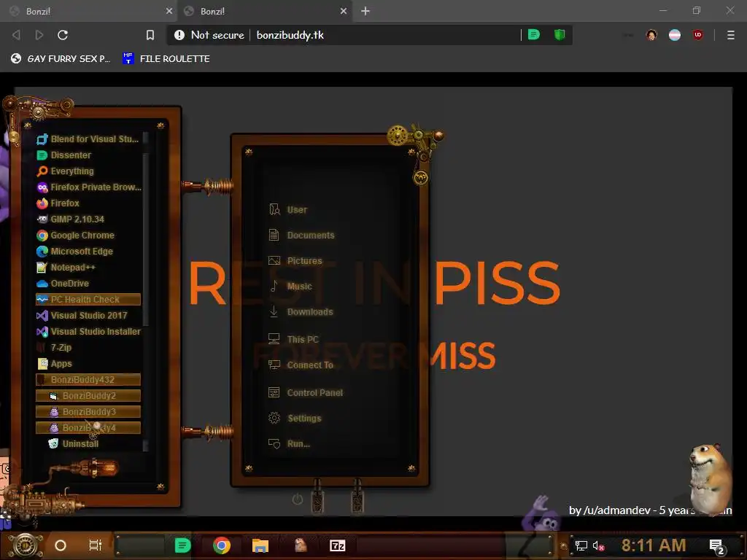This screenshot has height=560, width=747.
Task: Bookmark this page with bookmark icon
Action: point(150,35)
